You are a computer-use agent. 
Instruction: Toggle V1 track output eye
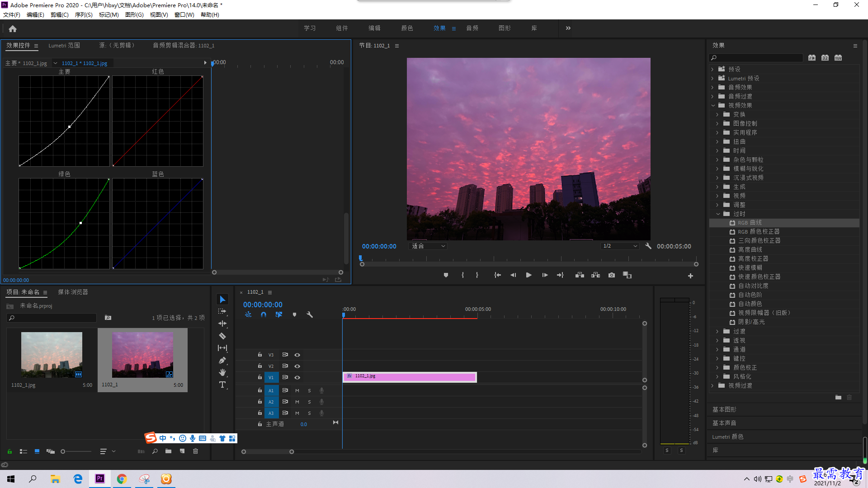pyautogui.click(x=297, y=377)
